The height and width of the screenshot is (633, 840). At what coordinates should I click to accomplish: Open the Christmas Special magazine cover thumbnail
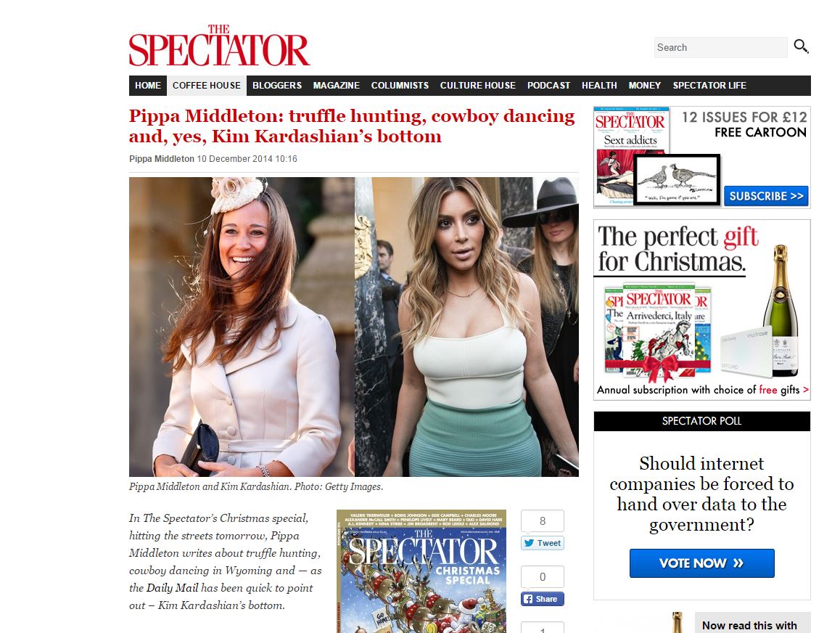[421, 571]
